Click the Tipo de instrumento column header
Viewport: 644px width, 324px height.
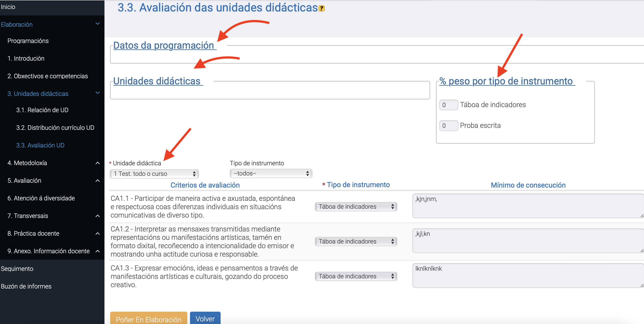coord(356,185)
